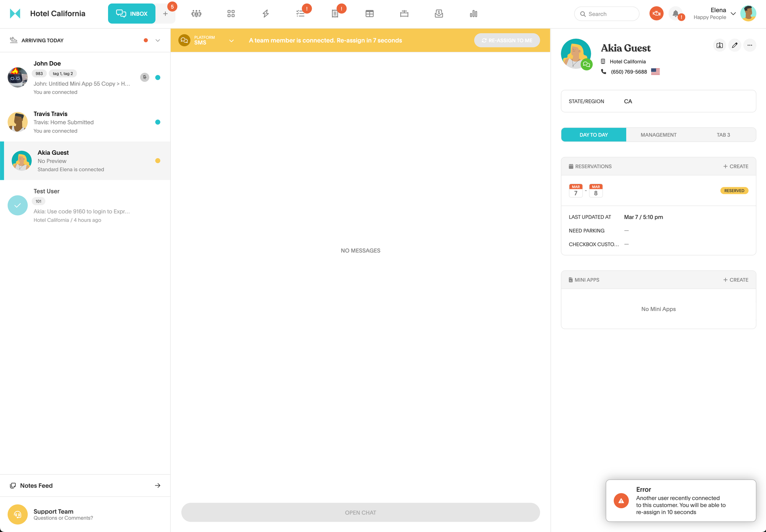Click the segments/grid icon in navbar
Viewport: 766px width, 532px height.
pos(231,13)
